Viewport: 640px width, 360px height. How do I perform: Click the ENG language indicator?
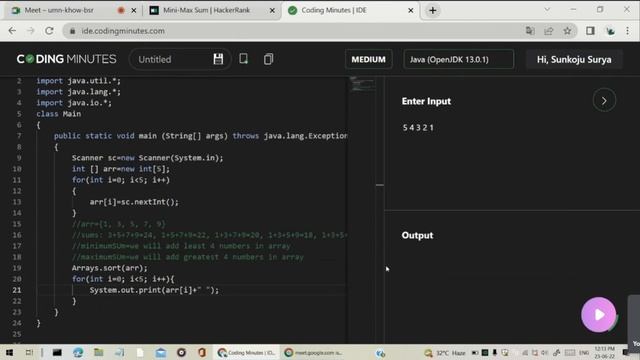pos(584,353)
